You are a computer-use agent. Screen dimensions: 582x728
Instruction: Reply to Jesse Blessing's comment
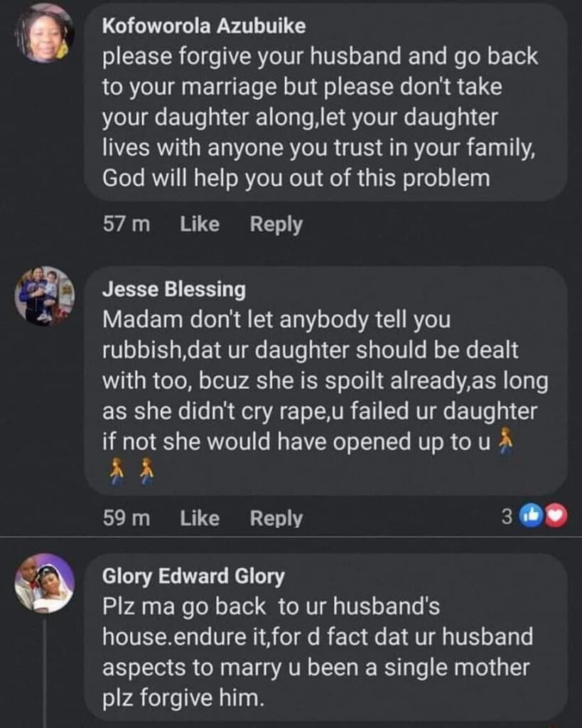coord(276,519)
